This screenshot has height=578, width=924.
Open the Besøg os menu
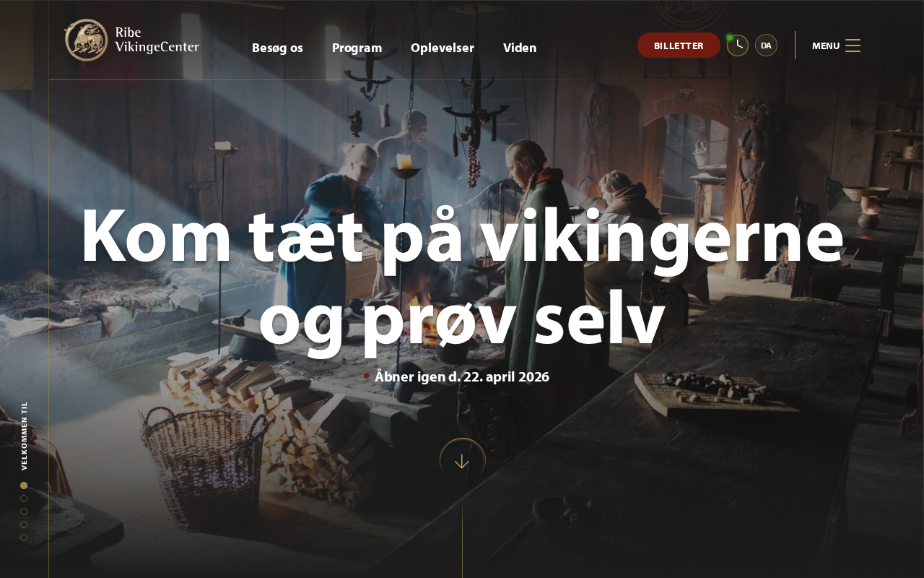pyautogui.click(x=277, y=48)
